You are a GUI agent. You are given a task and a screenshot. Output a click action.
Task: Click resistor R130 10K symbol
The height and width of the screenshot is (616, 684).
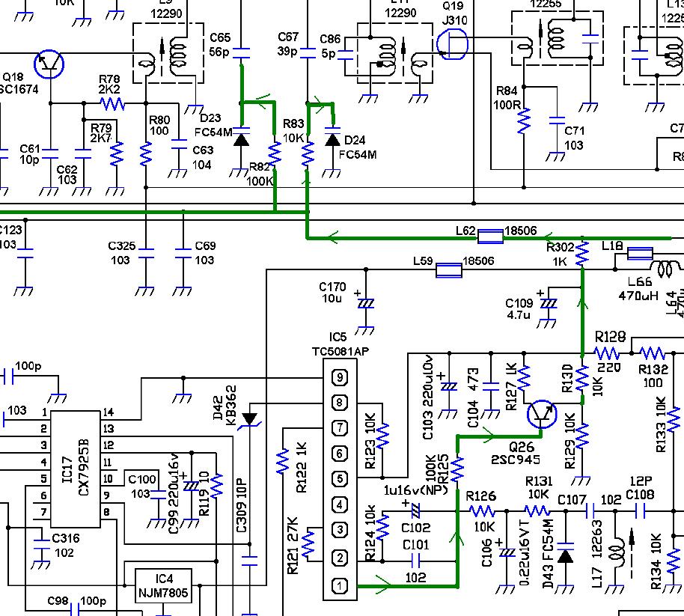[582, 378]
